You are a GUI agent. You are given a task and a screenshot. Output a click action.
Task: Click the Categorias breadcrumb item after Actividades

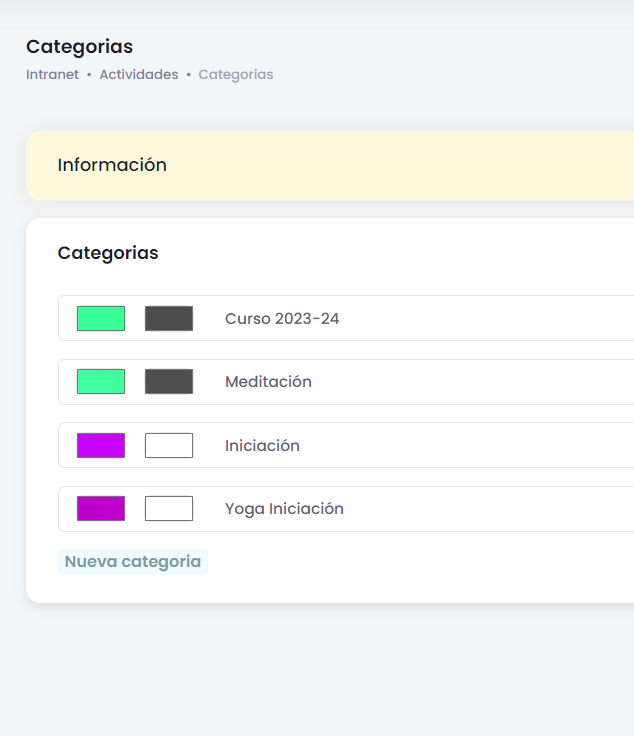click(235, 75)
